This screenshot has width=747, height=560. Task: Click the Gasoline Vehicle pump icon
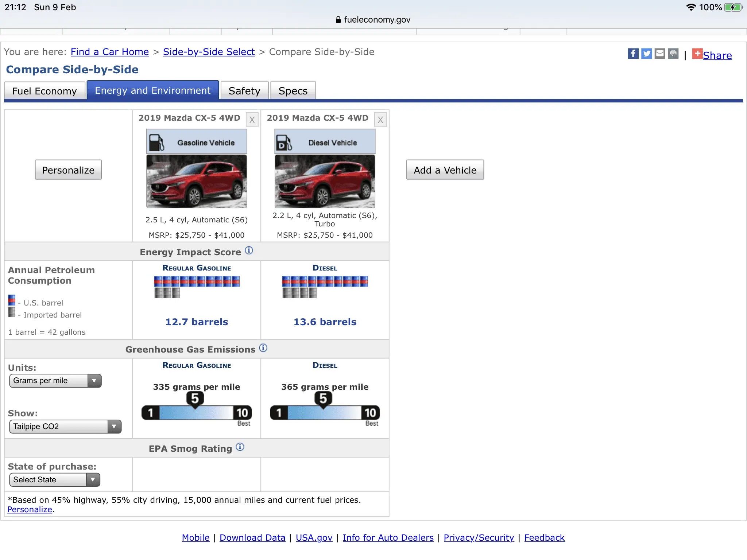click(157, 143)
